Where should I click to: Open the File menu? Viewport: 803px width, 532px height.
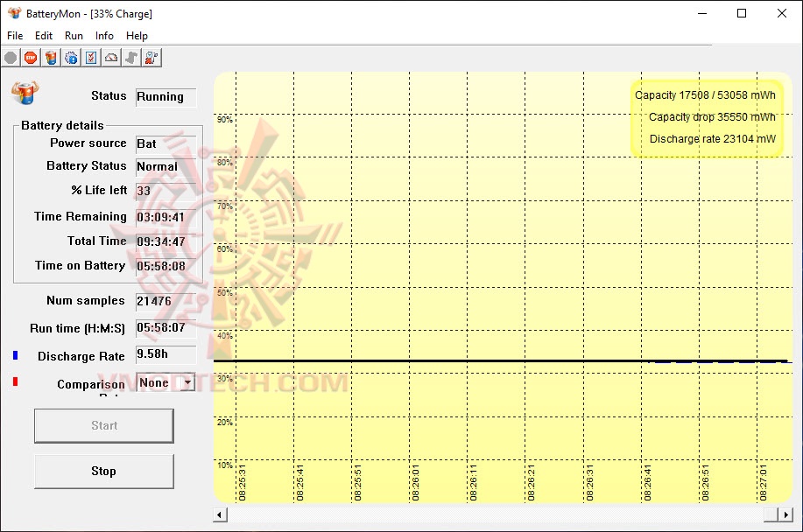point(15,35)
